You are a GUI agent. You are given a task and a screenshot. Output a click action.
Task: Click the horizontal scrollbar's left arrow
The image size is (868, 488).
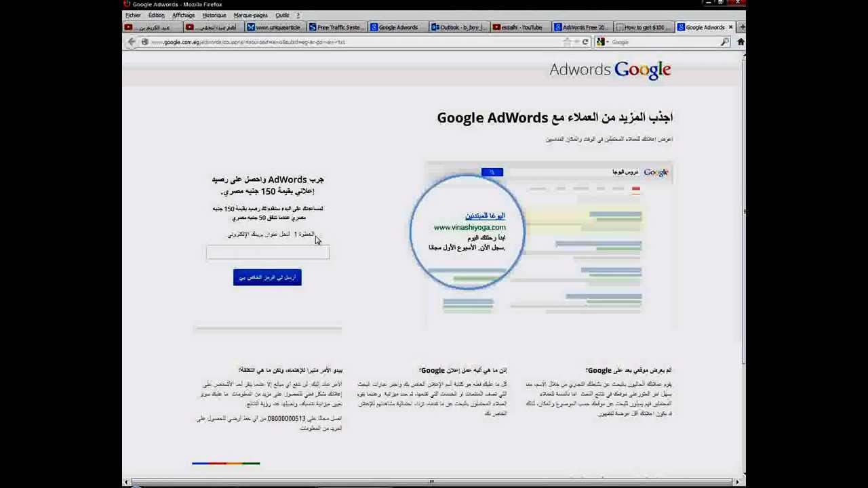126,482
